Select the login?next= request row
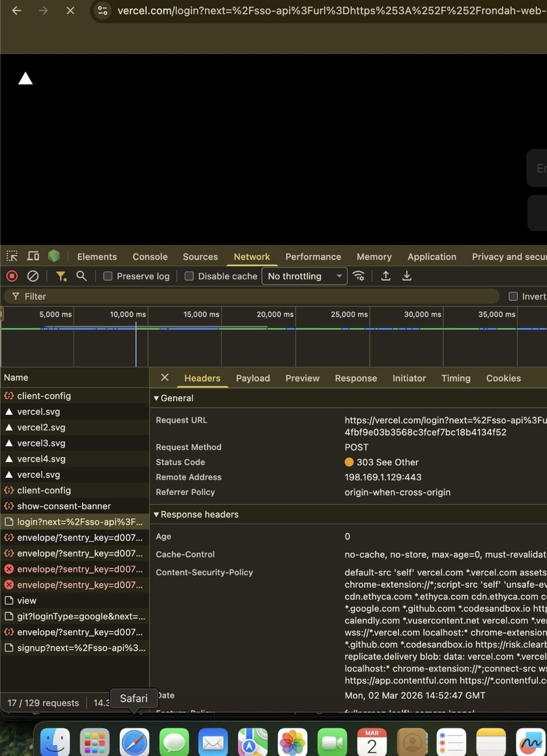This screenshot has width=547, height=756. coord(75,522)
